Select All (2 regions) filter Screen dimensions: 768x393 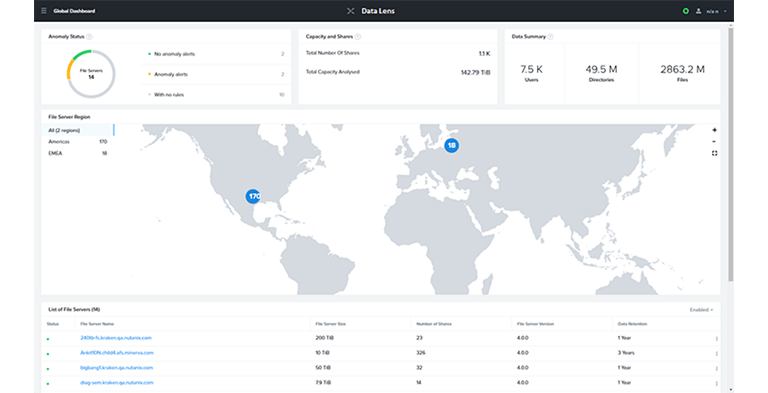[78, 130]
